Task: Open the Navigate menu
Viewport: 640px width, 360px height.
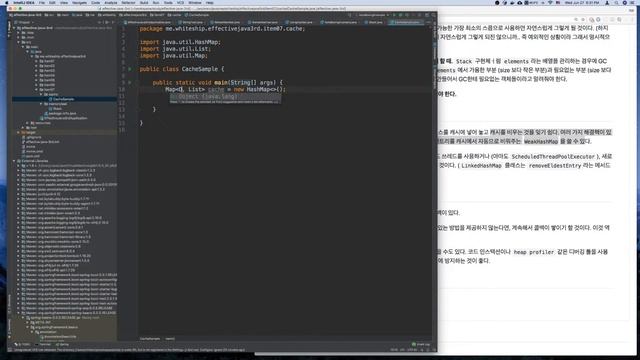Action: point(79,2)
